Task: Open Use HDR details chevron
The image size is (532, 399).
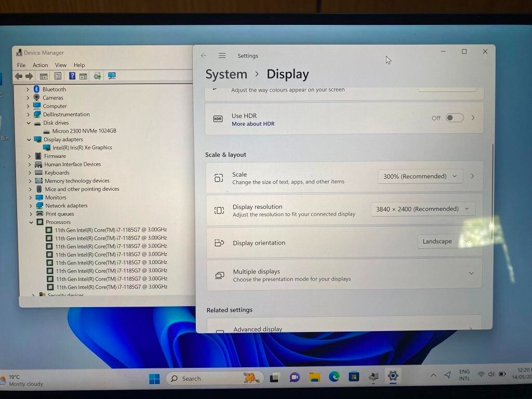Action: pos(473,118)
